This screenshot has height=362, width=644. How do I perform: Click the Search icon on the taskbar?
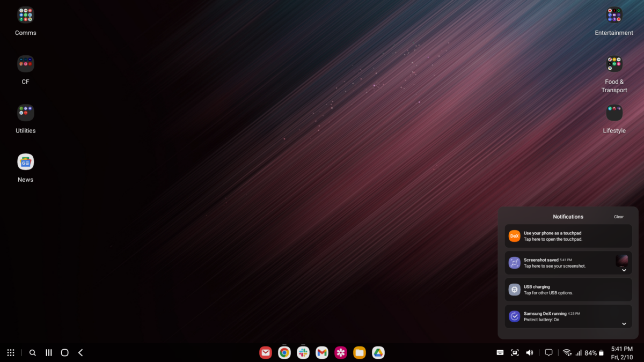point(32,352)
